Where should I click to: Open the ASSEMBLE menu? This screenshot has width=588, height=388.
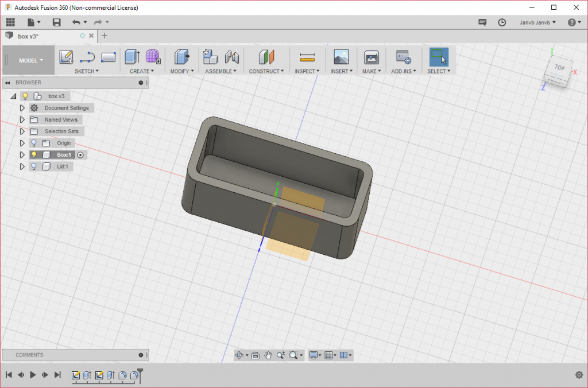[x=221, y=71]
